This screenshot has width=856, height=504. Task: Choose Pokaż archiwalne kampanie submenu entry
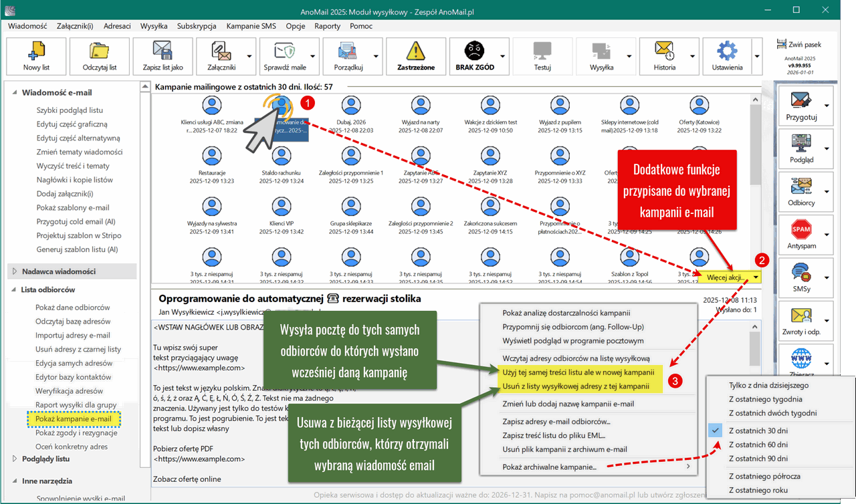coord(550,467)
